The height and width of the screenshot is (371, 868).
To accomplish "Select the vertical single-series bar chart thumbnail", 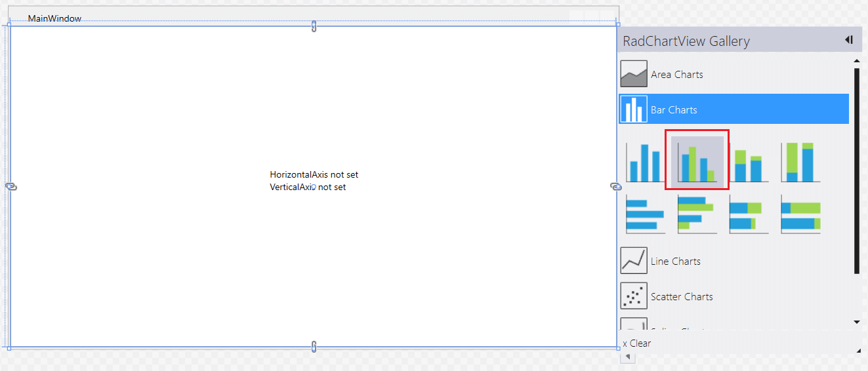I will click(646, 162).
